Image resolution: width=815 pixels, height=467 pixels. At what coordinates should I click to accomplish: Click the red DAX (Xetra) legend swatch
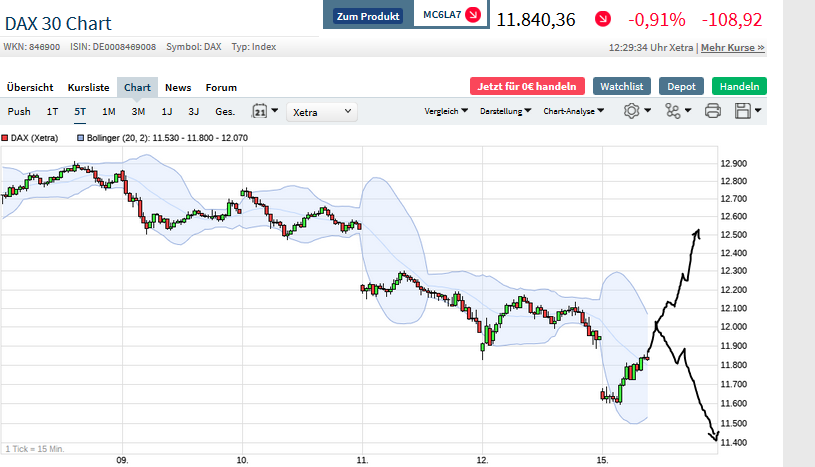[5, 137]
